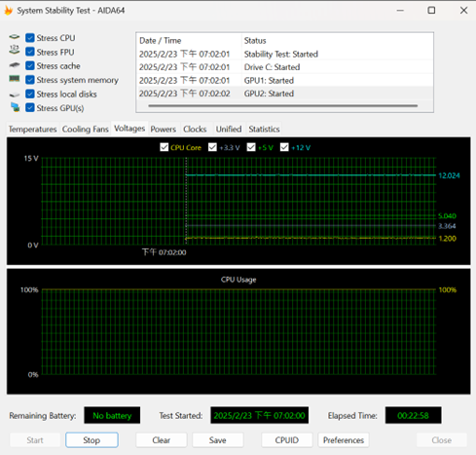The width and height of the screenshot is (476, 455).
Task: Select the GPU2: Started log entry
Action: [x=284, y=94]
